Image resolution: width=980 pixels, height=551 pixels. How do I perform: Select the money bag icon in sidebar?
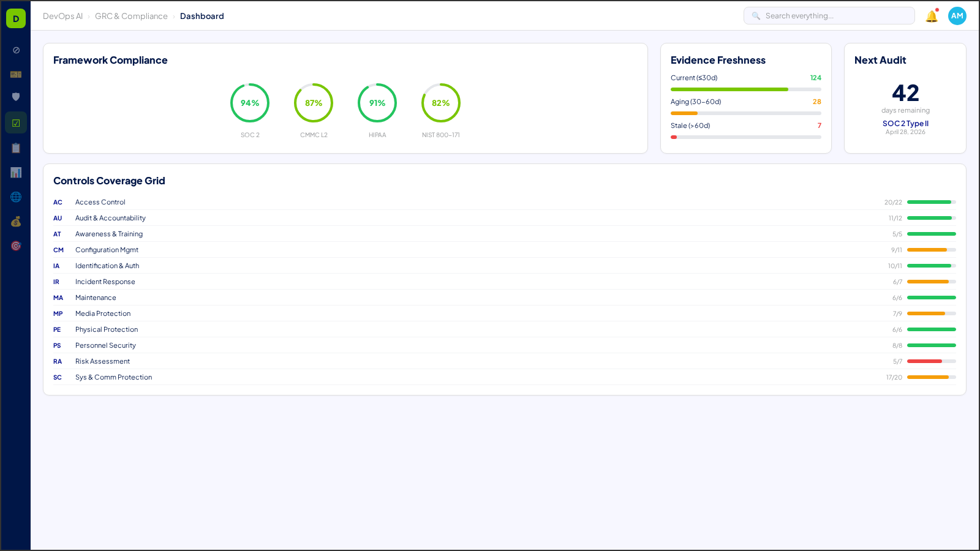click(15, 221)
